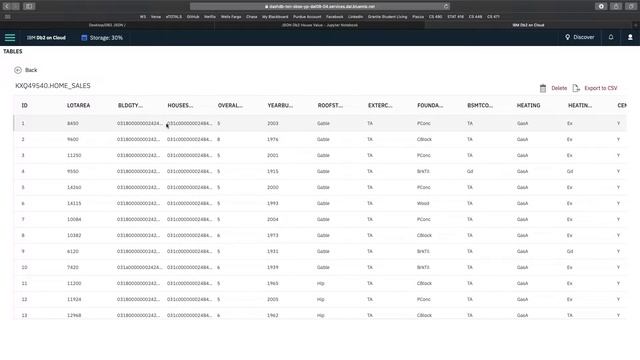Image resolution: width=640 pixels, height=360 pixels.
Task: Open the Netflix bookmark
Action: pyautogui.click(x=210, y=17)
